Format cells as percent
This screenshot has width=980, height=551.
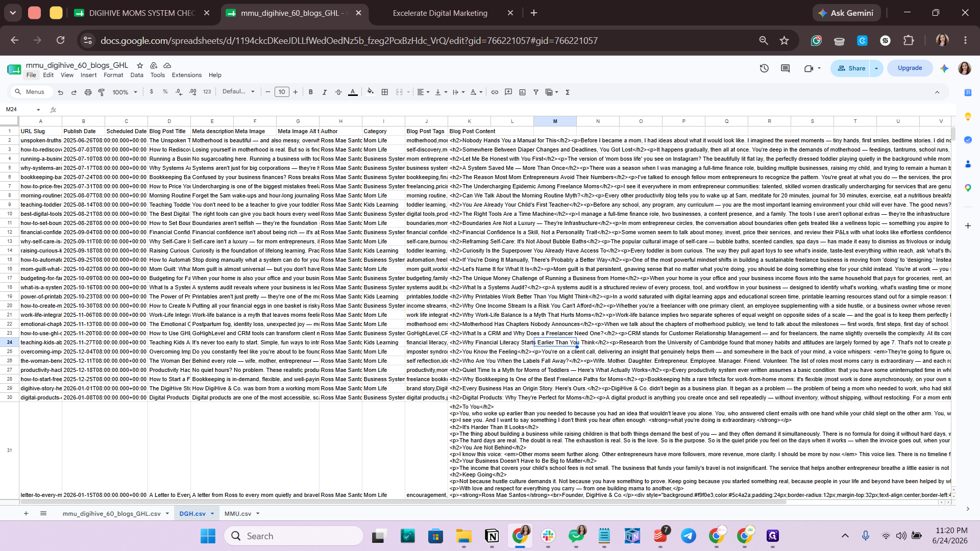click(x=165, y=92)
